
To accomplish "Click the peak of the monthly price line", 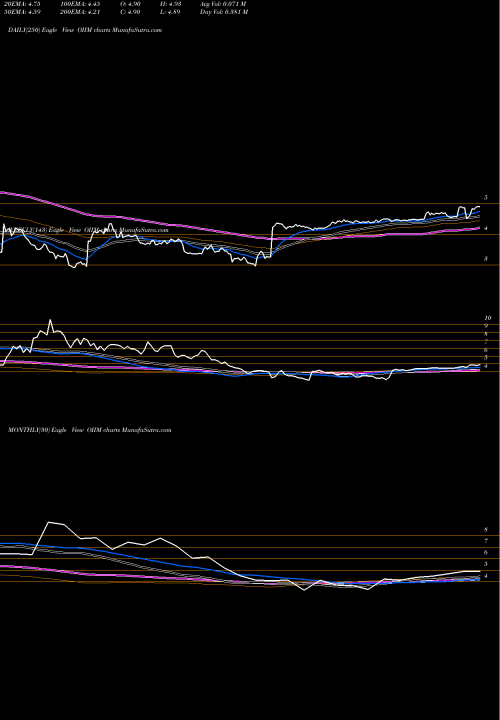I will (x=49, y=523).
